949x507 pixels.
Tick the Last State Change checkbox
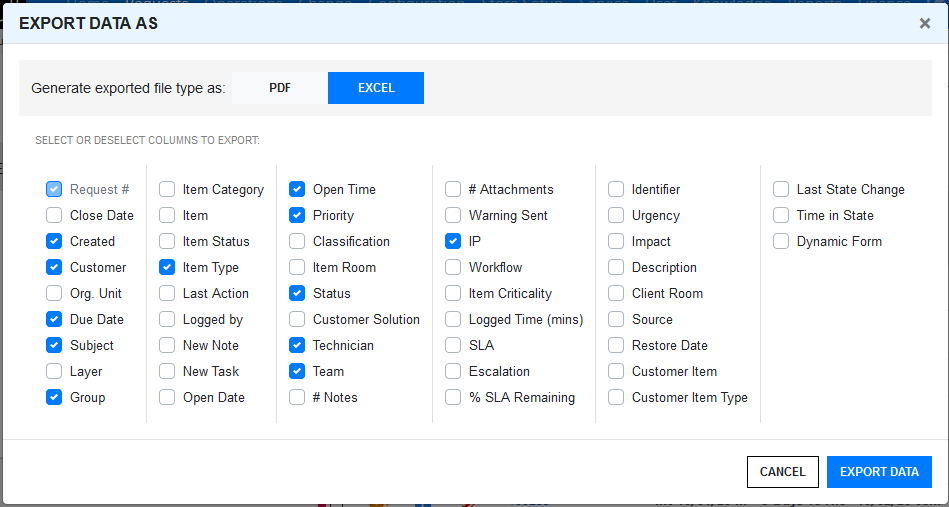point(781,189)
